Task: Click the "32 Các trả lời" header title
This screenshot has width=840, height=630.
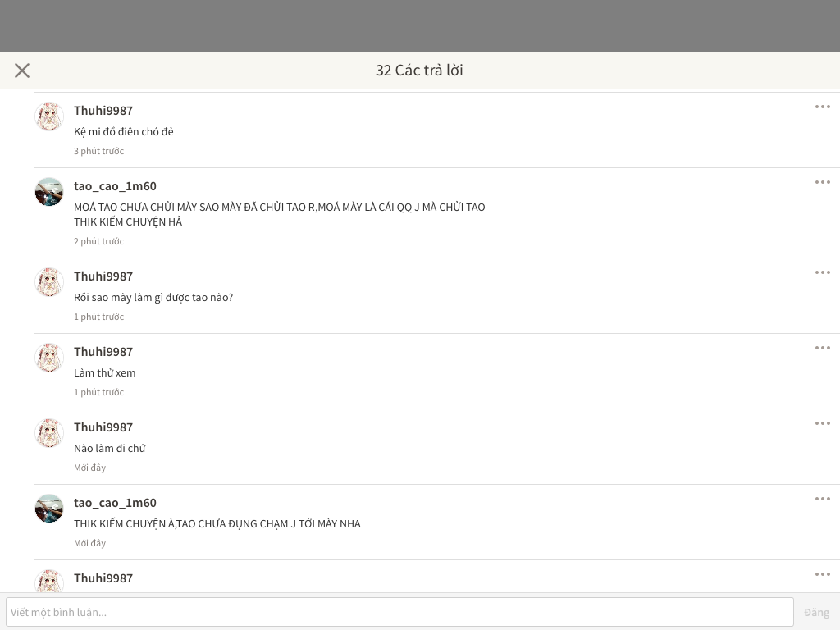Action: click(x=419, y=71)
